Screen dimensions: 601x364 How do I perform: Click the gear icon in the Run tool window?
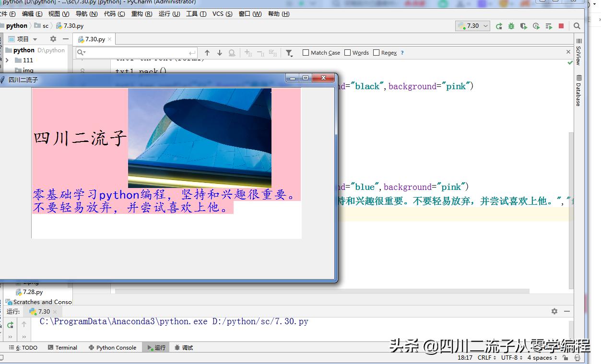(x=554, y=311)
